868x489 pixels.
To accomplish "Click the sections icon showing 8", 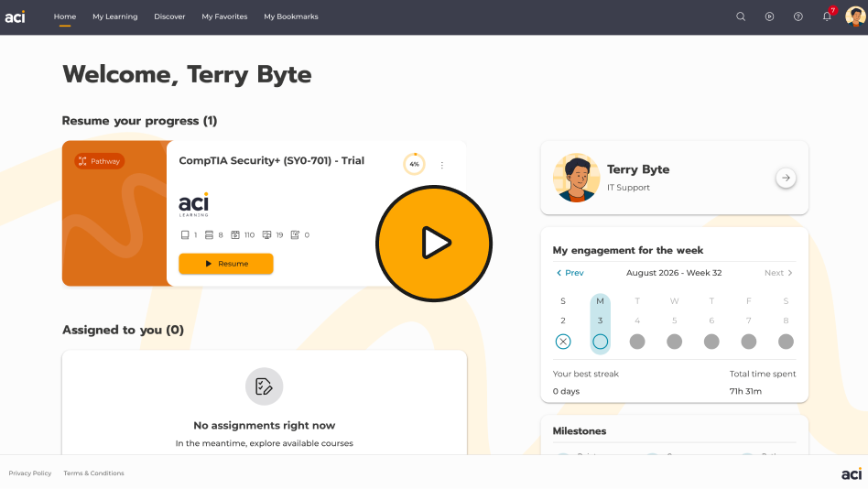I will click(x=210, y=234).
